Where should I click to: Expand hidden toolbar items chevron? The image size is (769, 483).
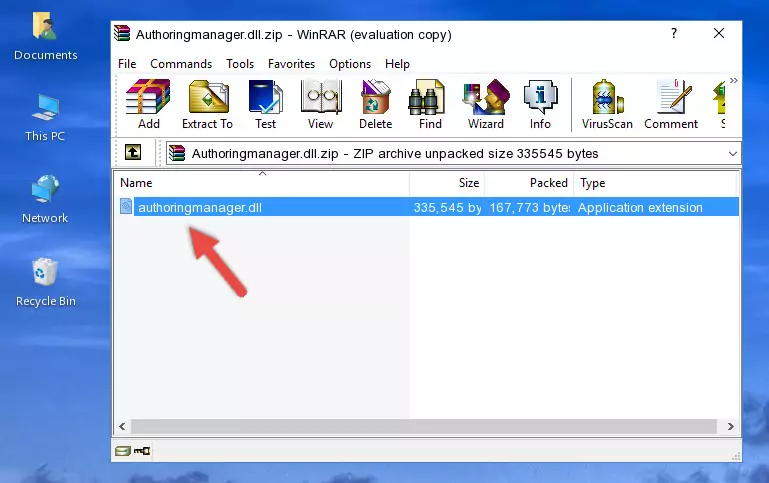(733, 80)
